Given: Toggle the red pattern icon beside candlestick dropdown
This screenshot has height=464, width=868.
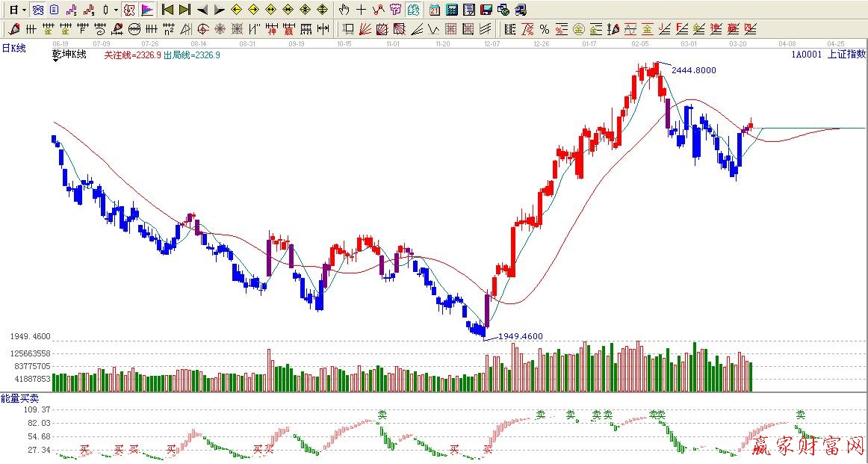Looking at the screenshot, I should click(129, 10).
